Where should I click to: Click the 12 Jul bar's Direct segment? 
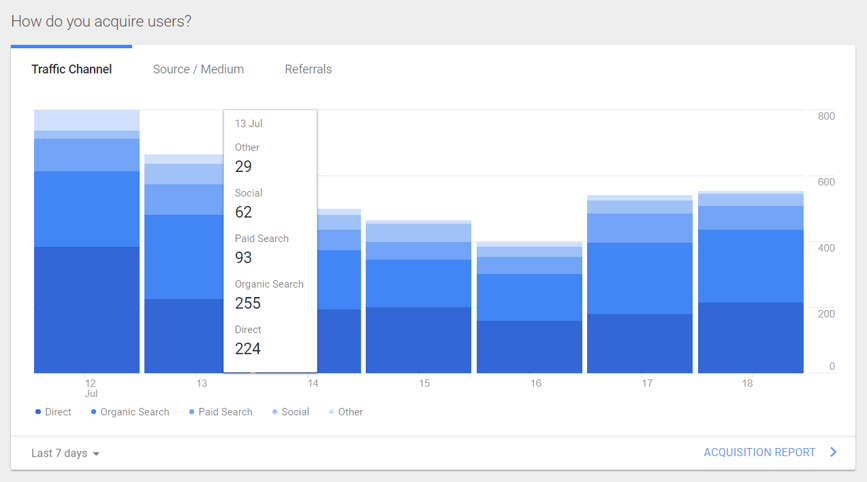tap(86, 310)
